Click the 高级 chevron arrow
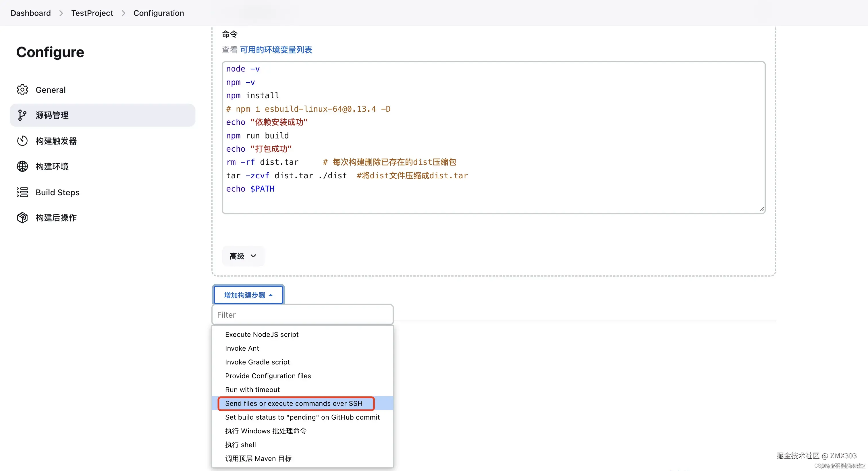This screenshot has height=471, width=868. pos(253,256)
